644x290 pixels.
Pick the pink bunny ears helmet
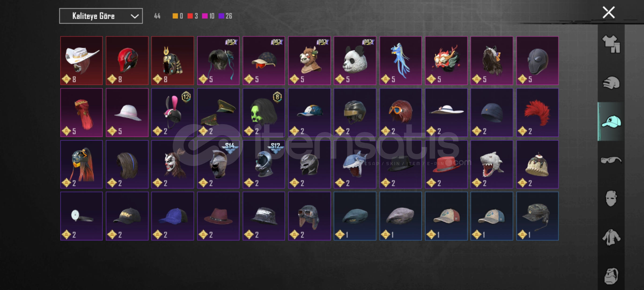(172, 113)
